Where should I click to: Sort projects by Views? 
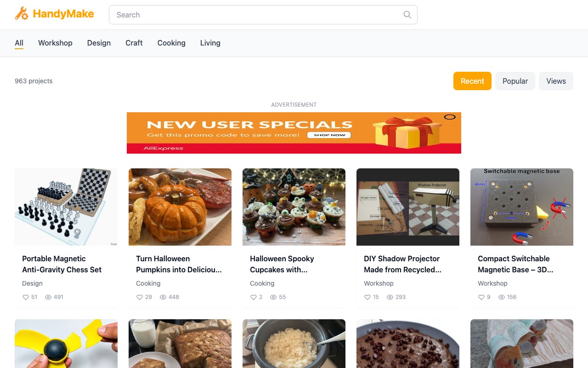tap(556, 81)
